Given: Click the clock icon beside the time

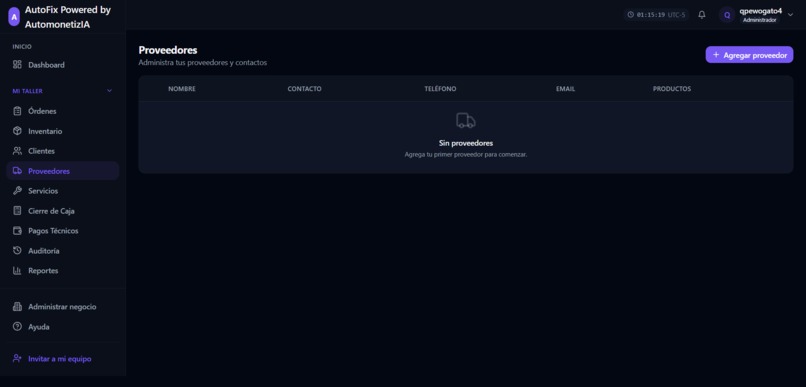Looking at the screenshot, I should point(631,15).
